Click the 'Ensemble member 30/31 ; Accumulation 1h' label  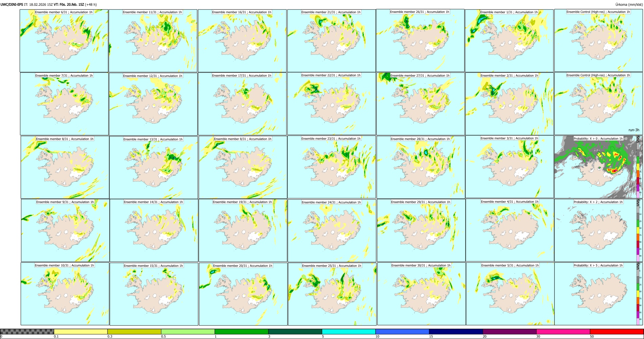[421, 265]
